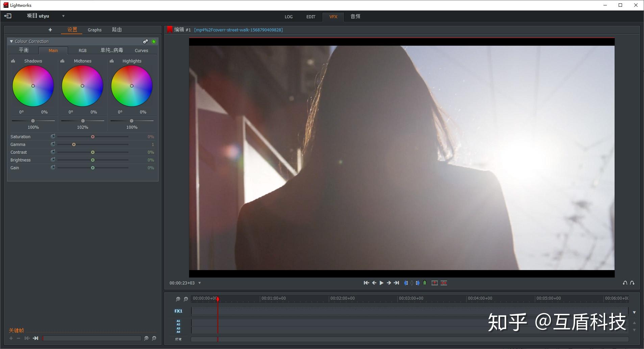The width and height of the screenshot is (644, 349).
Task: Add a green cue marker
Action: (425, 283)
